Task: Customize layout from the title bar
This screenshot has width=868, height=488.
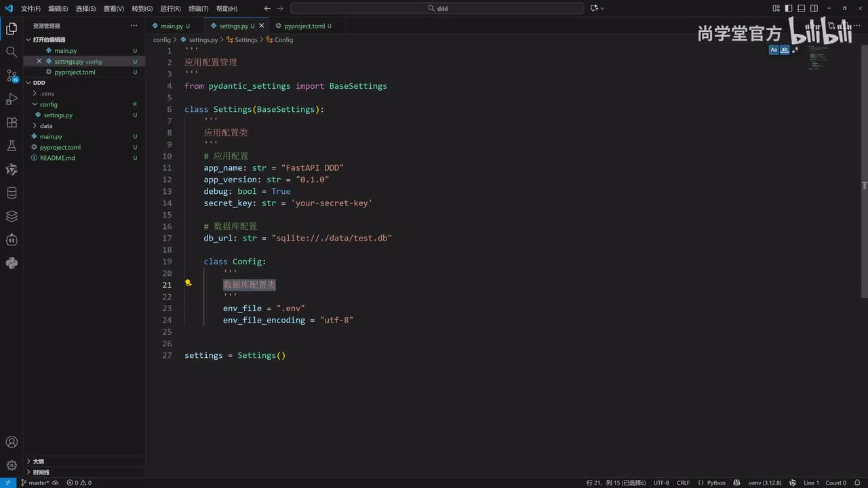Action: point(776,8)
